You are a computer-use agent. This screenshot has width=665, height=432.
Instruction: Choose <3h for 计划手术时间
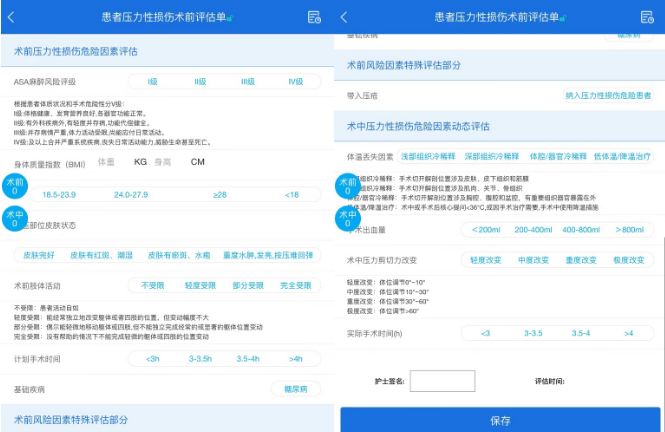pyautogui.click(x=153, y=359)
